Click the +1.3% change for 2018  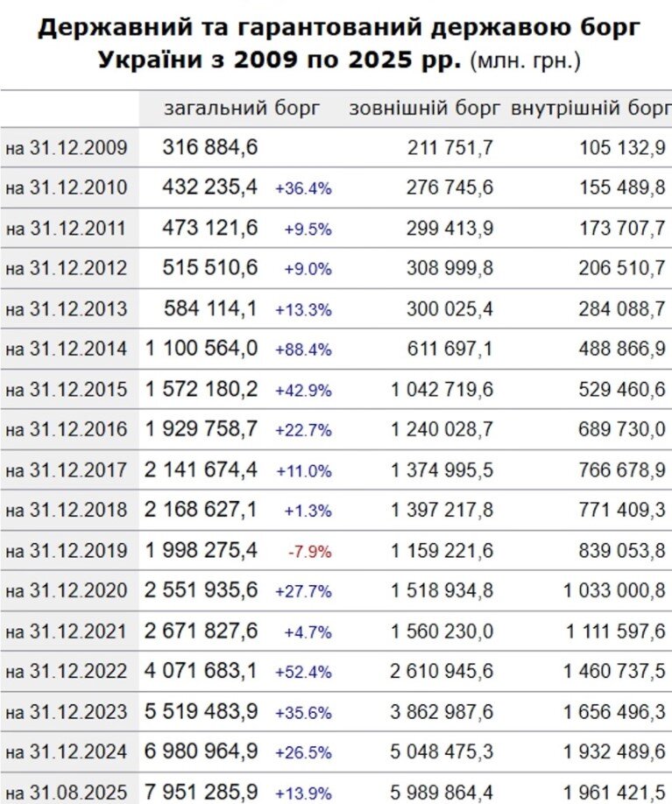pyautogui.click(x=307, y=511)
